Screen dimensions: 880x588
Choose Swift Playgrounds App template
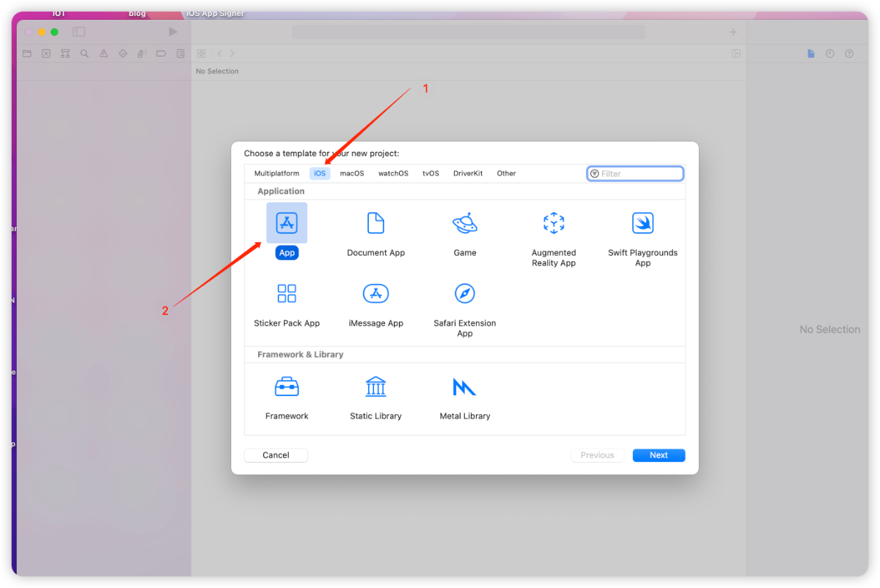(642, 223)
